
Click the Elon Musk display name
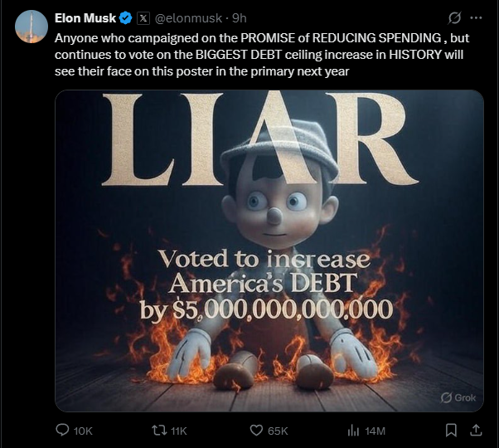click(x=85, y=18)
